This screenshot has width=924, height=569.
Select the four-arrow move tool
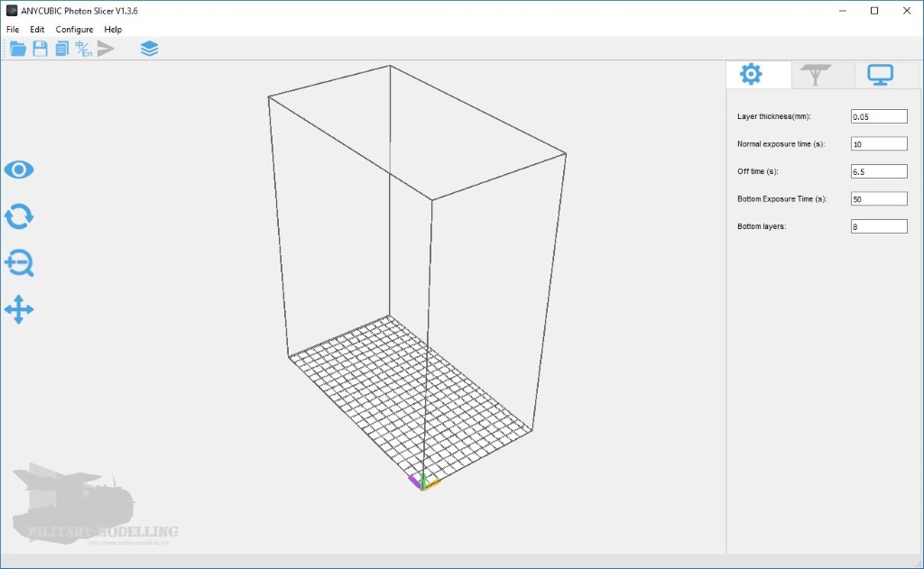(19, 309)
